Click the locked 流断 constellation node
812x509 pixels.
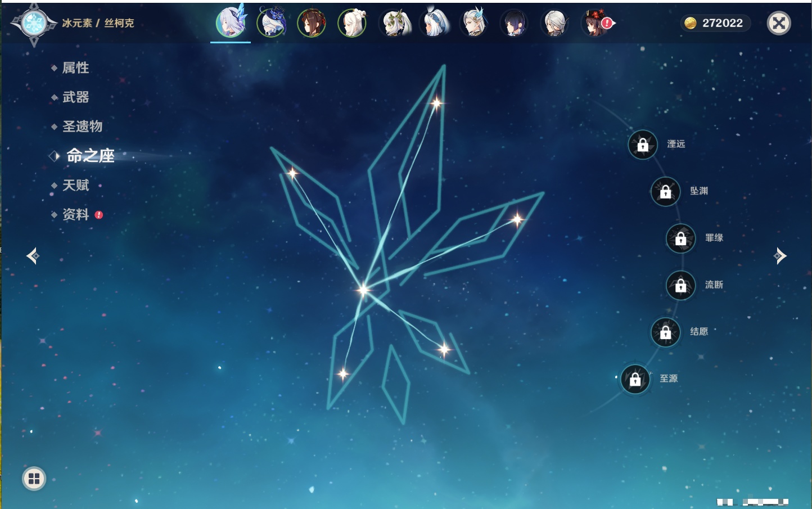tap(681, 285)
